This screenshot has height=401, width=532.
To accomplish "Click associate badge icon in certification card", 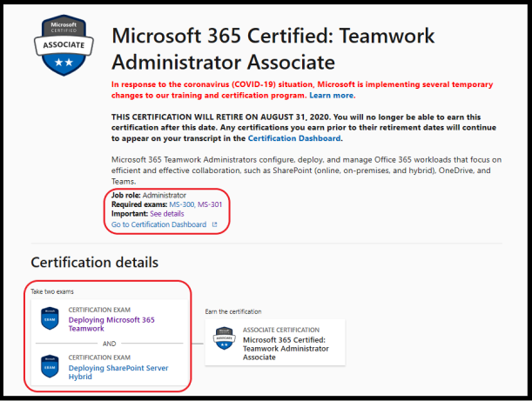I will 225,338.
